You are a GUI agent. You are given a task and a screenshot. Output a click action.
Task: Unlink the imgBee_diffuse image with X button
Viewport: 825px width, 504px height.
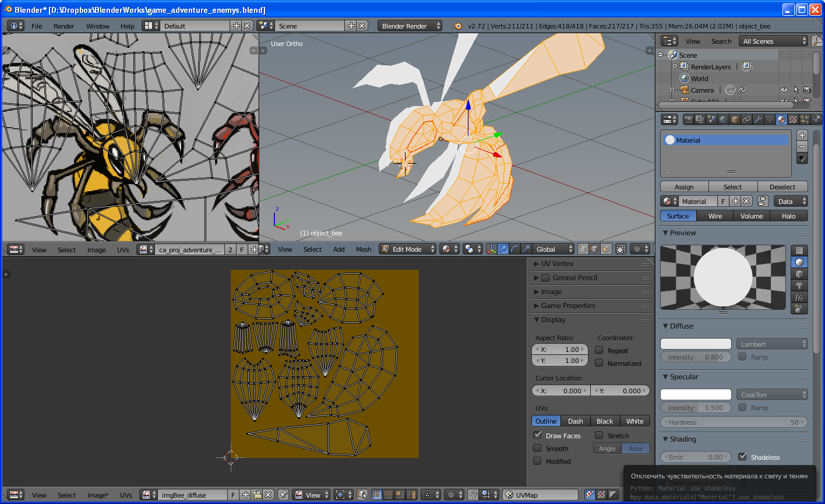tap(268, 495)
